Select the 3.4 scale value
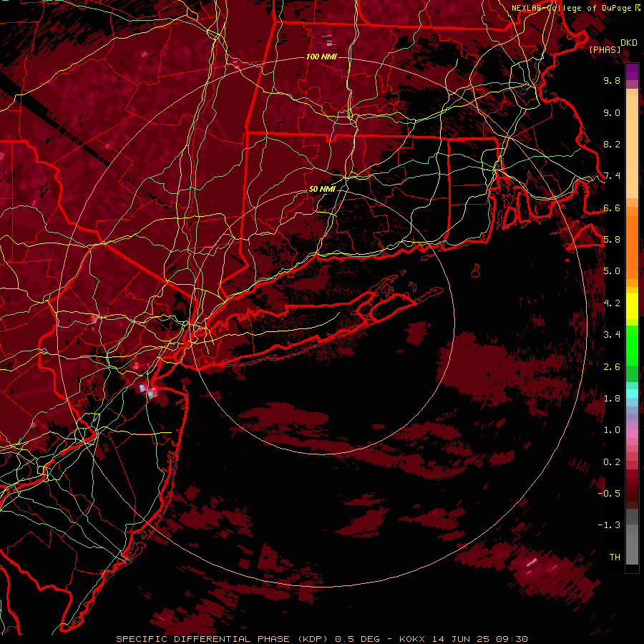The image size is (644, 644). pyautogui.click(x=612, y=335)
